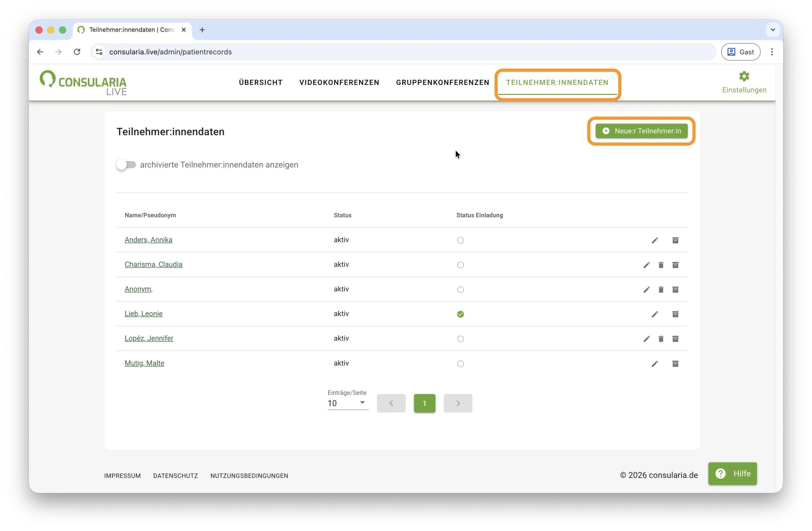Click green invitation checkmark for Lieb, Leonie
Screen dimensions: 812x531
coord(460,314)
